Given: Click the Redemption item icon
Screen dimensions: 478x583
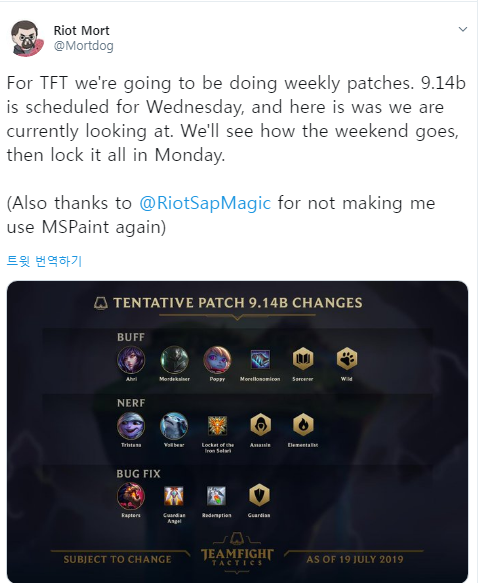Looking at the screenshot, I should click(x=217, y=496).
